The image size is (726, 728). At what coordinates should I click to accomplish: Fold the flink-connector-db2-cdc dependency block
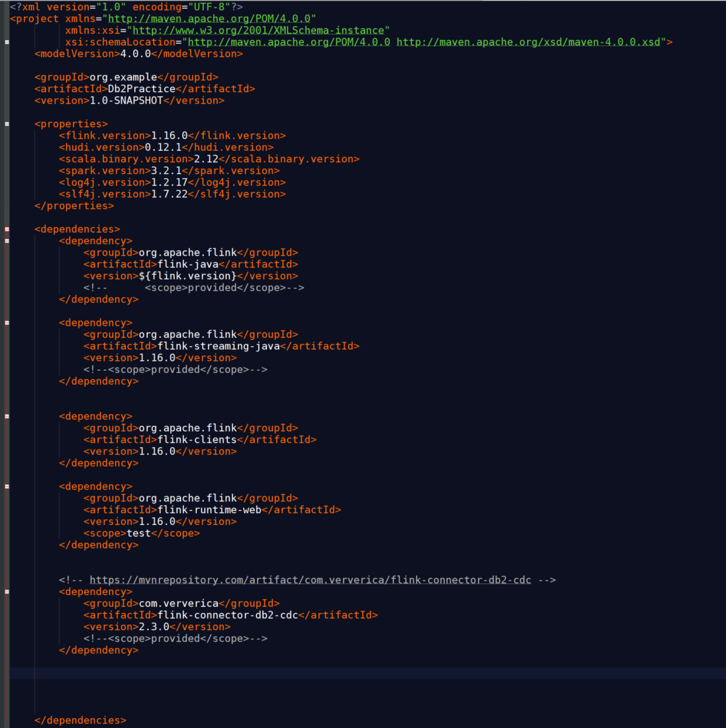point(7,591)
